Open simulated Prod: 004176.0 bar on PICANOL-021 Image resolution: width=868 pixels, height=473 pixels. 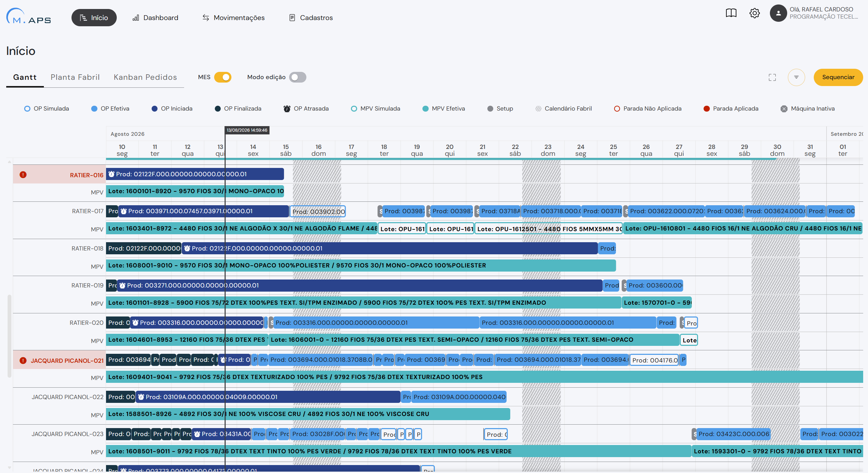pyautogui.click(x=655, y=360)
